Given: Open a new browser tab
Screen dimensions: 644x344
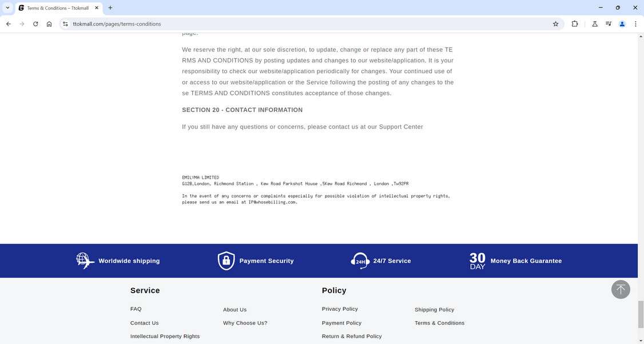Looking at the screenshot, I should (110, 8).
